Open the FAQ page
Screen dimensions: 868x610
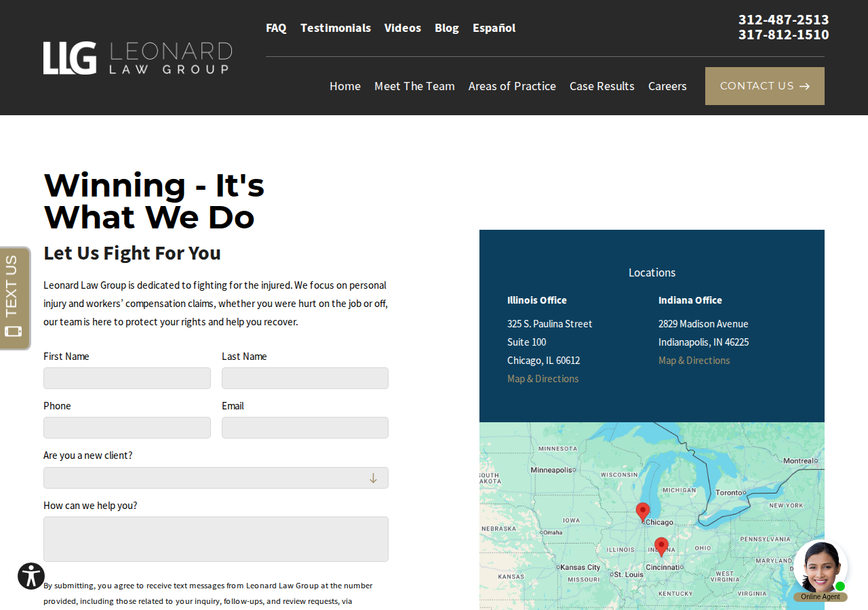(x=276, y=28)
